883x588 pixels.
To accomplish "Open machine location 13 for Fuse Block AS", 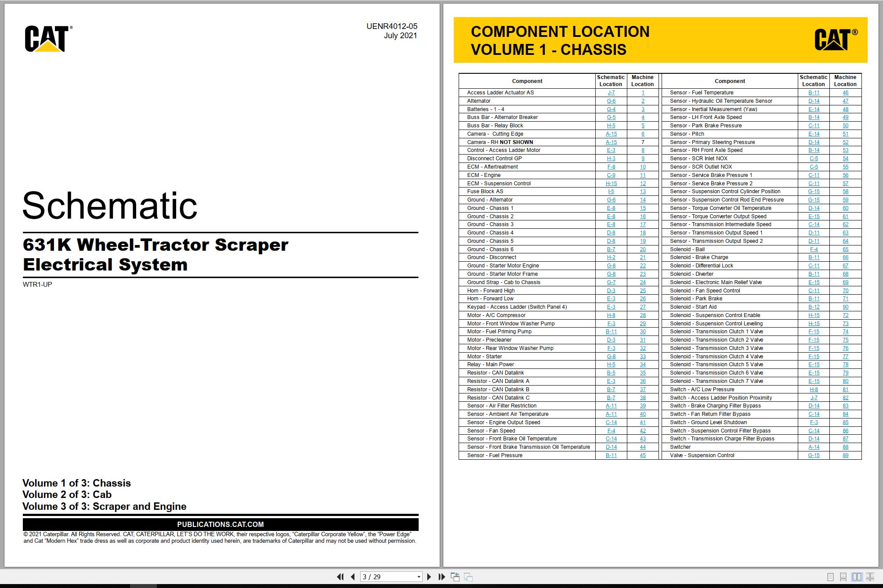I will coord(643,191).
